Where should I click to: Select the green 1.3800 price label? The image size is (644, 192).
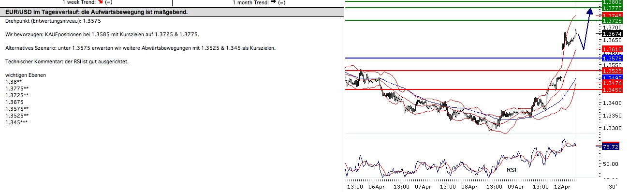point(613,2)
